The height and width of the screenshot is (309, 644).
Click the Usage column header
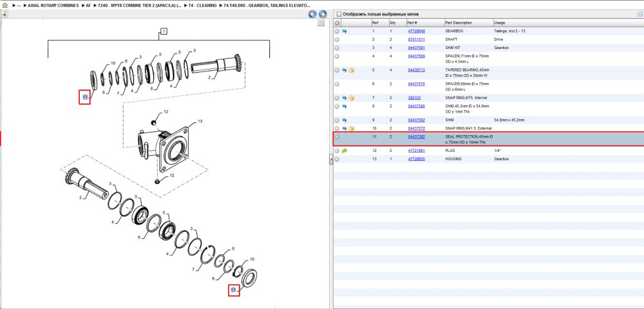pos(568,23)
